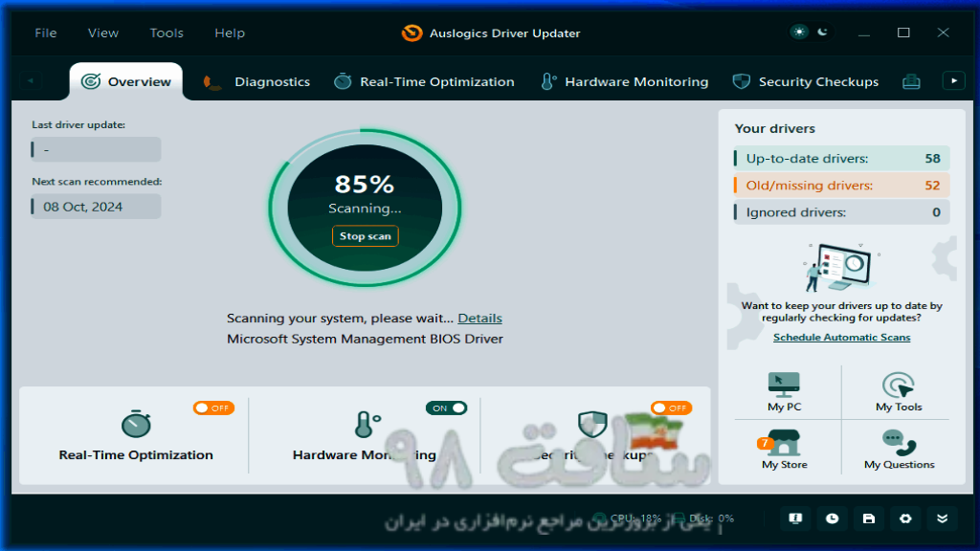Click the system information icon in bottom bar
Viewport: 980px width, 551px height.
[795, 518]
